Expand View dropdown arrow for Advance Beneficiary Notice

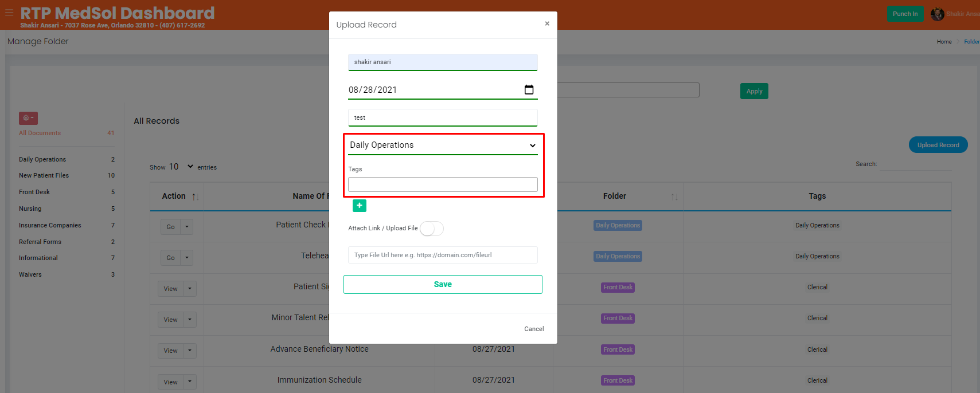(x=190, y=351)
